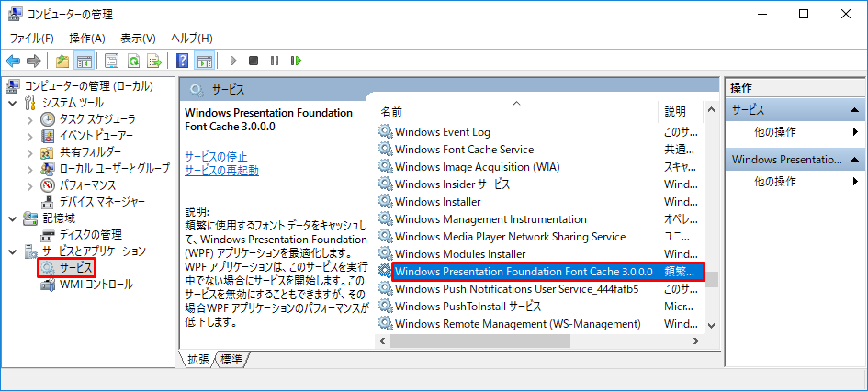Viewport: 868px width, 391px height.
Task: Click the サービスの停止 link
Action: (x=217, y=156)
